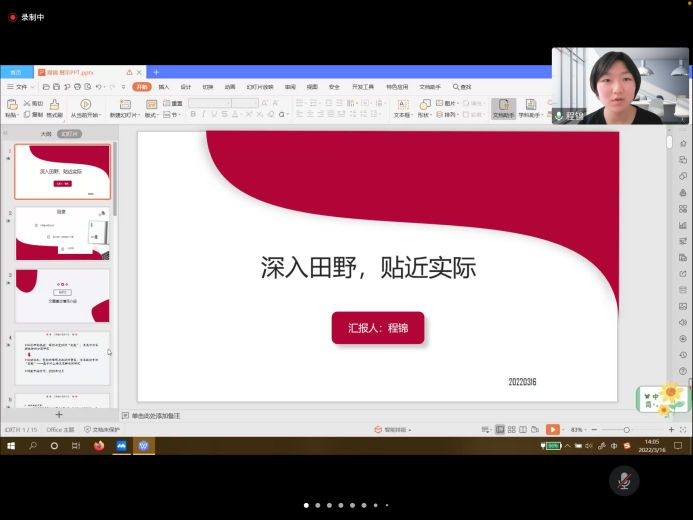Click the 粘贴 paste icon

tap(11, 104)
